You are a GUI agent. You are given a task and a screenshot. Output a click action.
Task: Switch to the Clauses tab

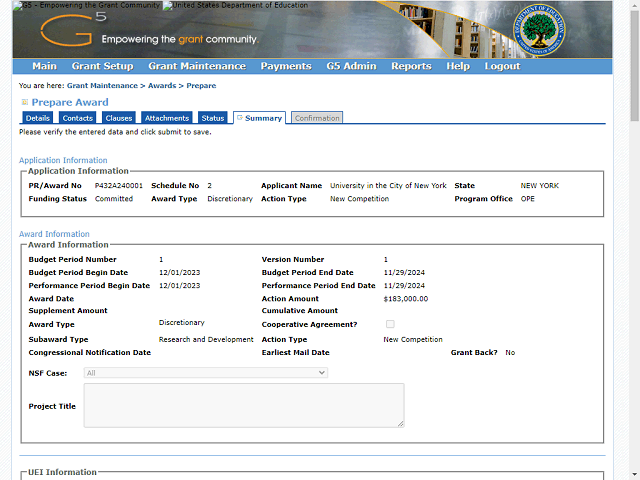click(x=119, y=118)
